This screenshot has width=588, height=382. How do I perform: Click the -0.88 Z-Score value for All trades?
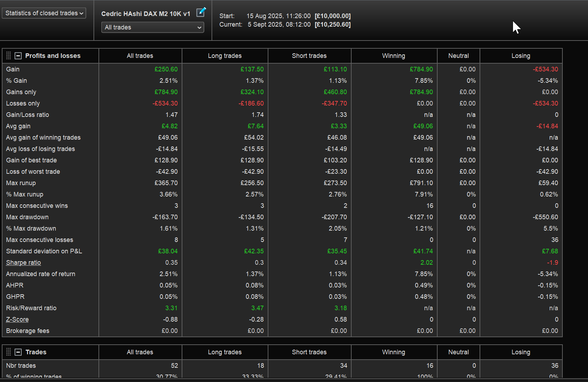pyautogui.click(x=170, y=319)
